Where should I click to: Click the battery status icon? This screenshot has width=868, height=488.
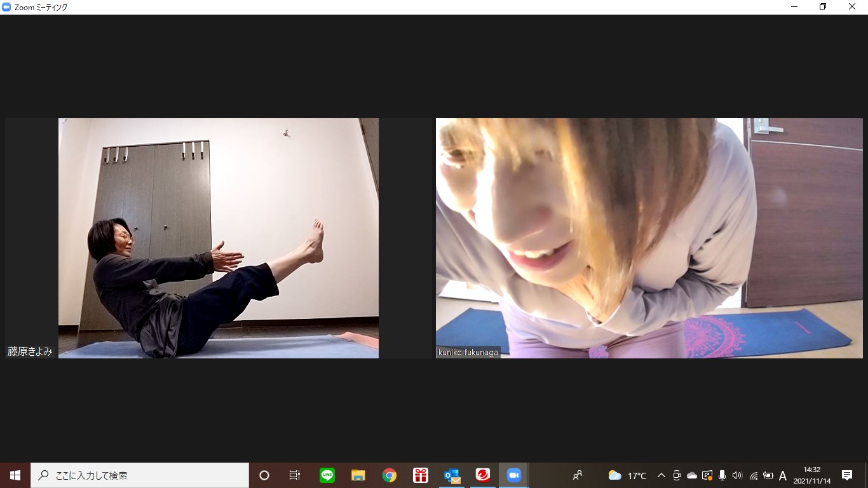pos(768,475)
